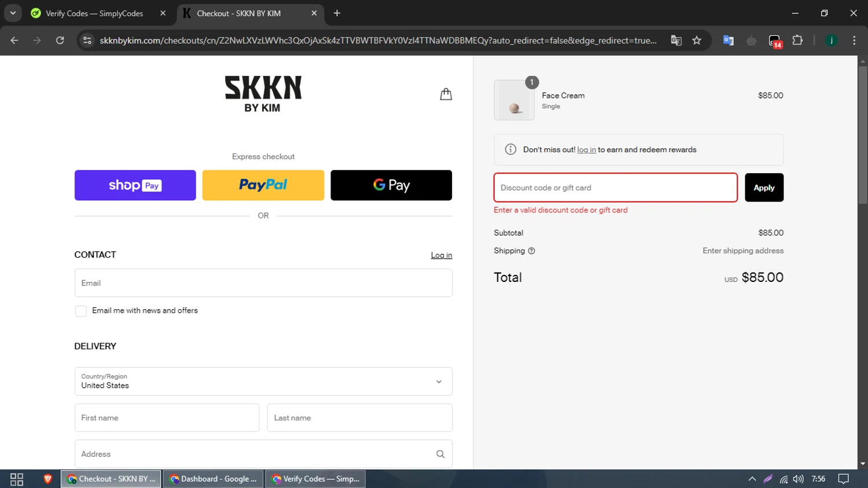Viewport: 868px width, 488px height.
Task: Click the extension icon with 14 badge
Action: click(775, 41)
